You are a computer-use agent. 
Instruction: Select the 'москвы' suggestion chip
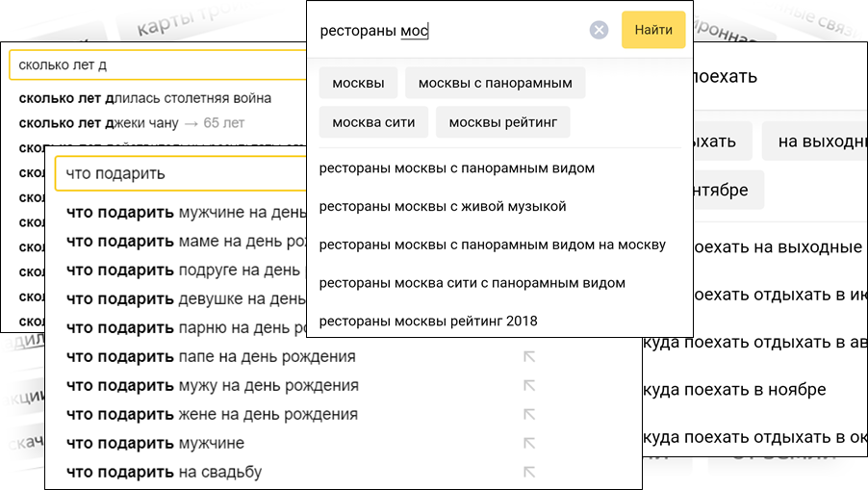pyautogui.click(x=358, y=83)
